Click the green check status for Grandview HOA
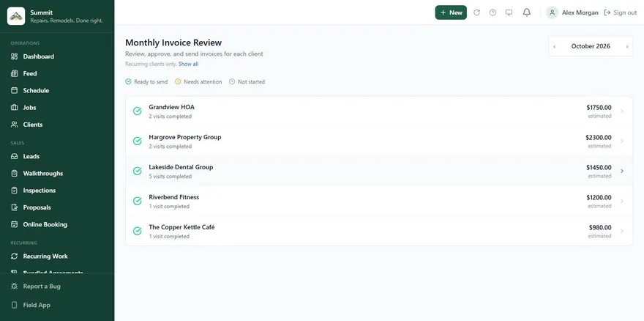 (x=137, y=111)
